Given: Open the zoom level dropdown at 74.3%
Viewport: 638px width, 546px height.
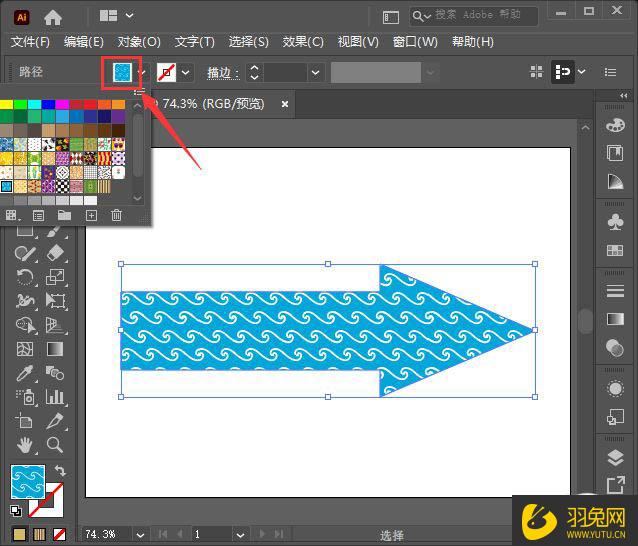Looking at the screenshot, I should (x=140, y=535).
